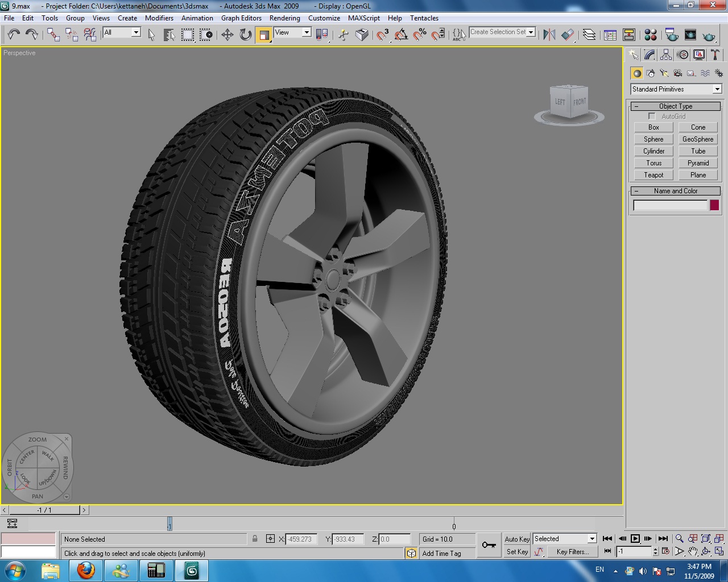The image size is (728, 582).
Task: Choose the Rectangular Selection Region tool
Action: (x=187, y=35)
